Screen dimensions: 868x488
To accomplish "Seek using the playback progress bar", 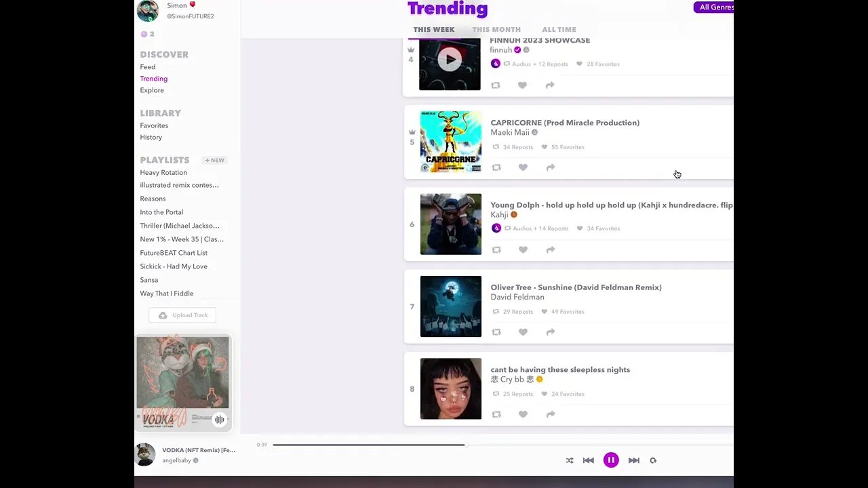I will [x=502, y=445].
